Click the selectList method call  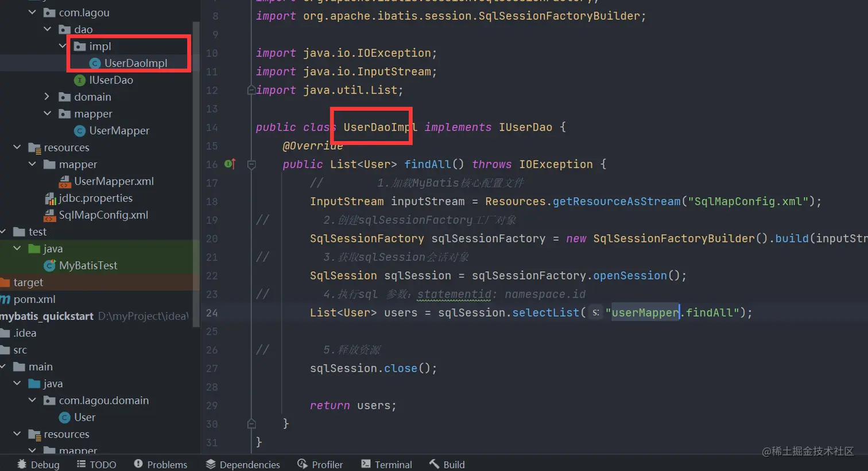click(545, 313)
